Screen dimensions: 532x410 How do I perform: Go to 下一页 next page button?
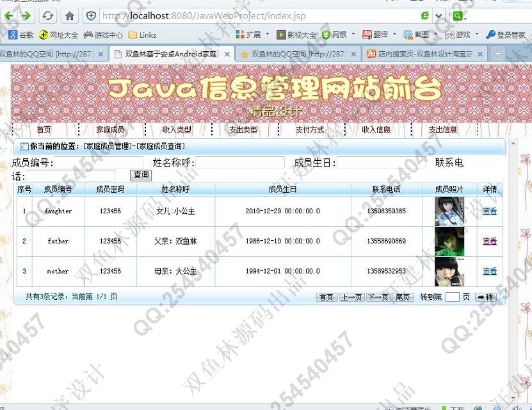point(378,297)
